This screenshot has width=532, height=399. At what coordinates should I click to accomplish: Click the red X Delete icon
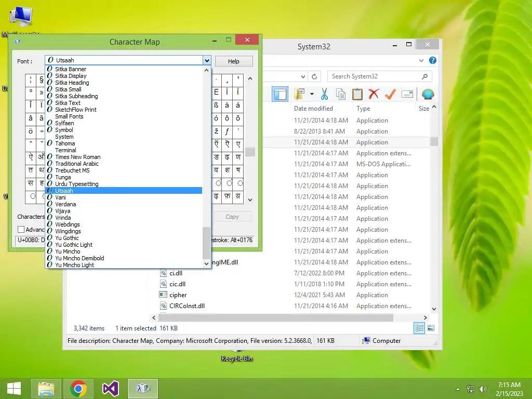374,94
